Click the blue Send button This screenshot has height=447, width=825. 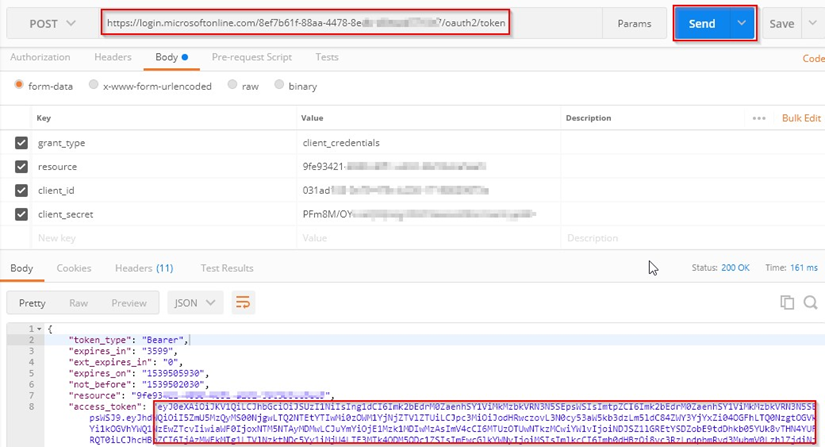(x=701, y=23)
